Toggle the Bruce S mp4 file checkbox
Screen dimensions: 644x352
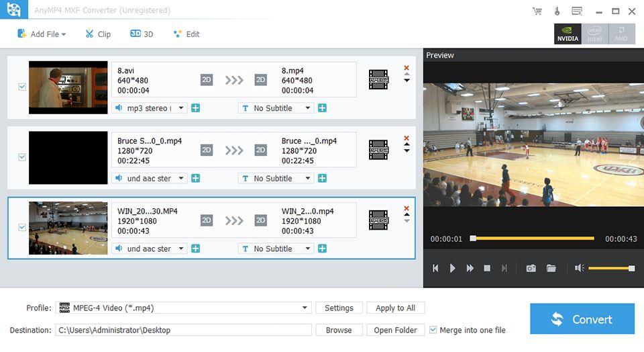(x=22, y=157)
